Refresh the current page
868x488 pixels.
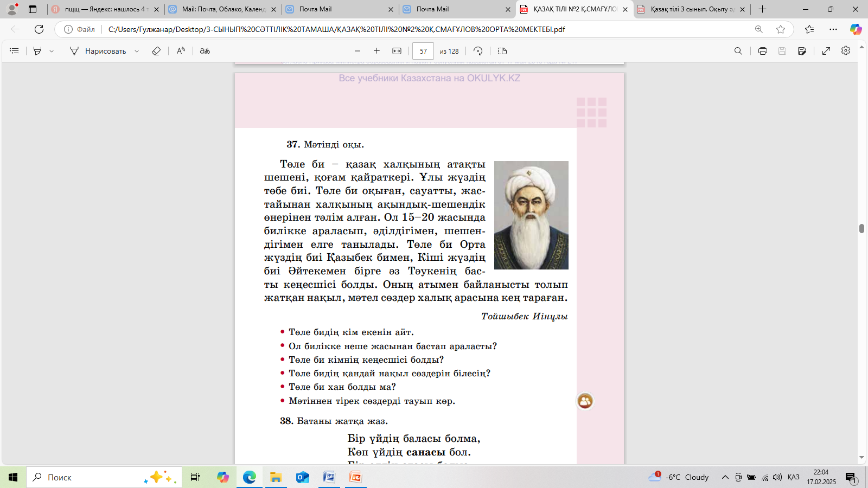39,29
